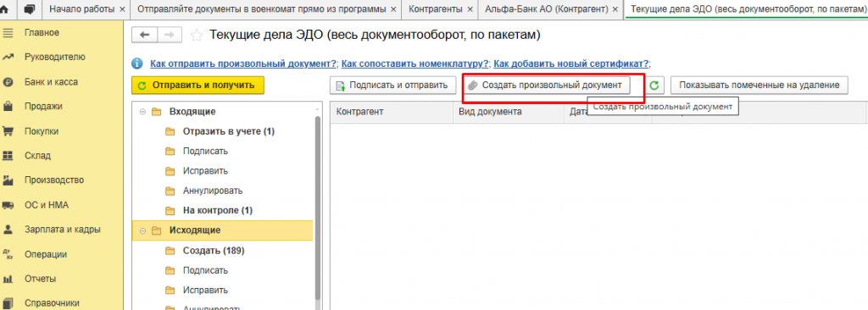
Task: Star this page as a favorite
Action: pos(196,36)
